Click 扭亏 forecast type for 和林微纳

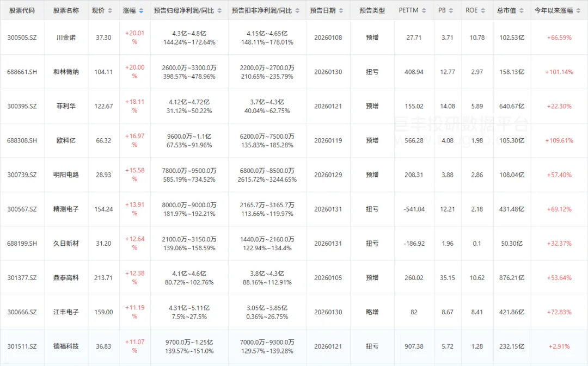point(372,72)
